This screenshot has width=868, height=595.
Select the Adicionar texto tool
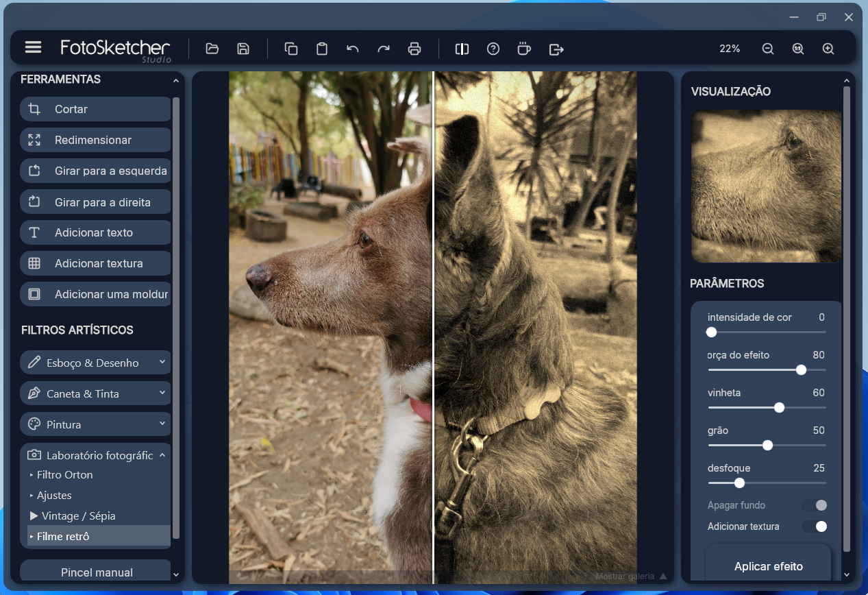point(95,232)
